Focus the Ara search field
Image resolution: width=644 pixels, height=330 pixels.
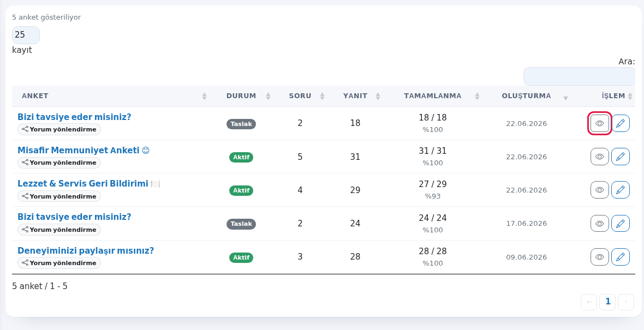[x=579, y=76]
